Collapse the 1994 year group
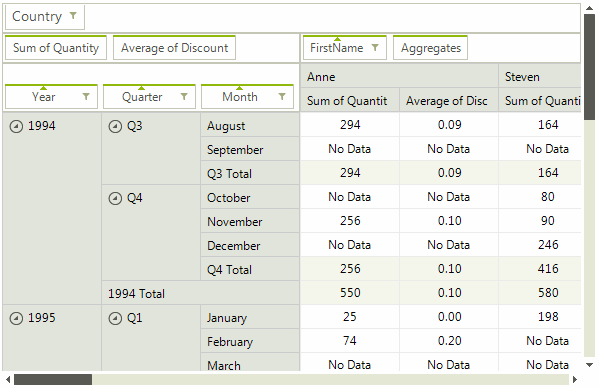Screen dimensions: 599x388 (16, 126)
